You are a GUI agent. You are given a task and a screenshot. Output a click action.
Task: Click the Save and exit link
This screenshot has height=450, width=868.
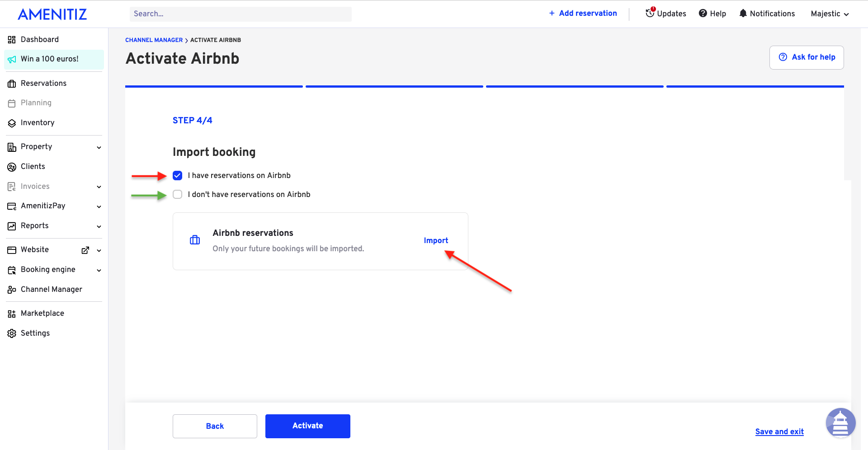pos(779,431)
